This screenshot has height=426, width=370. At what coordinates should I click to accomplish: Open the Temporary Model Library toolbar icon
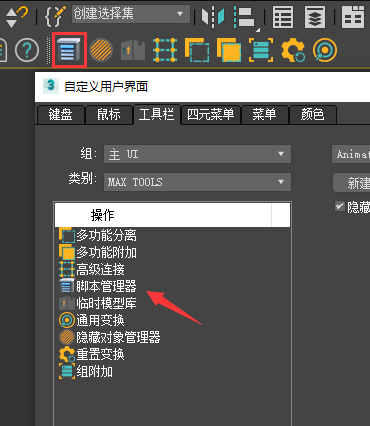pos(133,50)
